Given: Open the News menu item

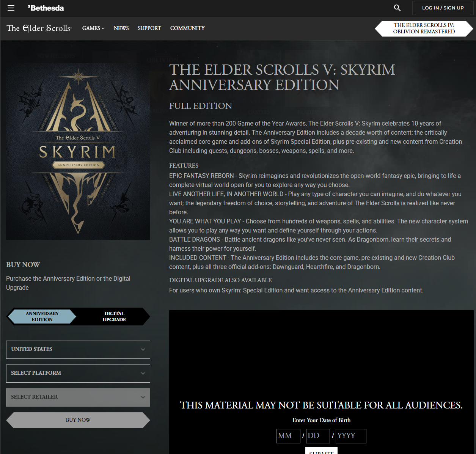Looking at the screenshot, I should (x=121, y=28).
